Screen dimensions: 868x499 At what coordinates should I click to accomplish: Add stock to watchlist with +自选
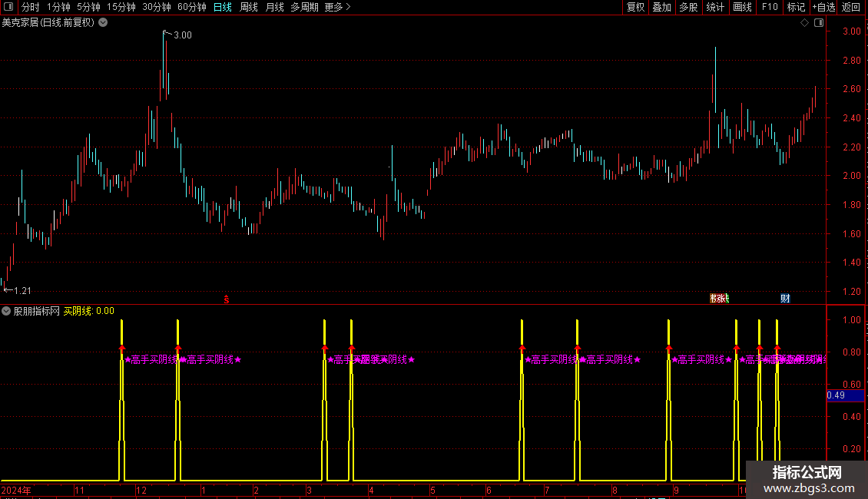click(823, 7)
